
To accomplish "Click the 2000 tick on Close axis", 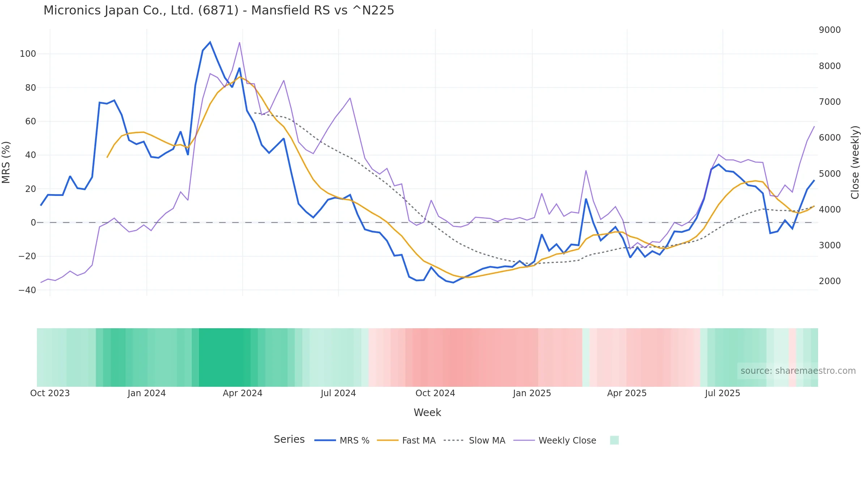I will tap(830, 281).
